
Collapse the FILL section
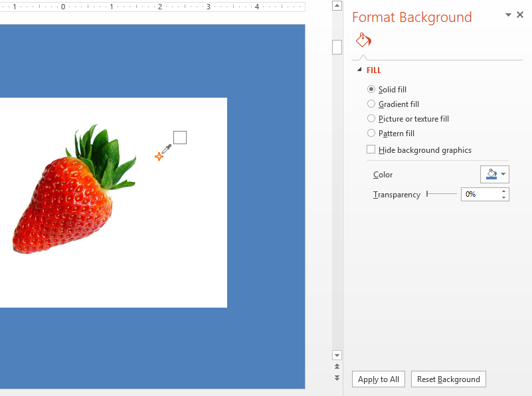pyautogui.click(x=359, y=70)
